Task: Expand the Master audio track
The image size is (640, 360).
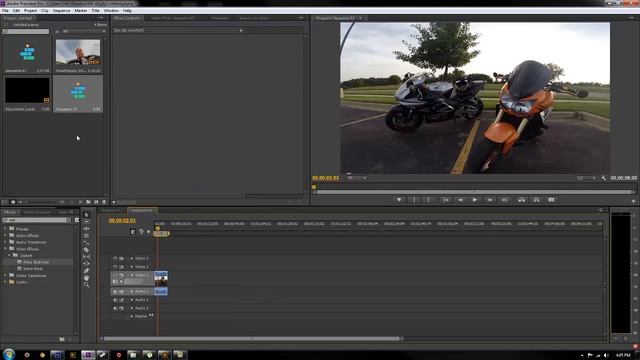Action: click(131, 316)
